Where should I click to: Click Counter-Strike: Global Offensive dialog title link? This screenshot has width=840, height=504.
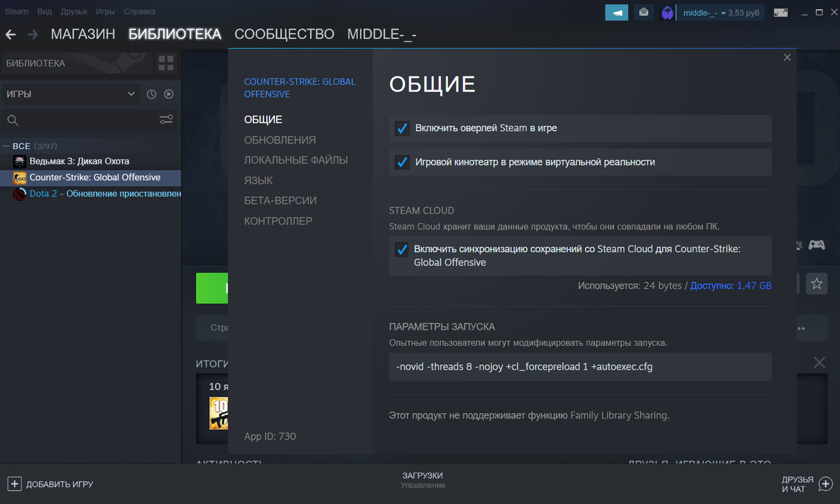(300, 87)
